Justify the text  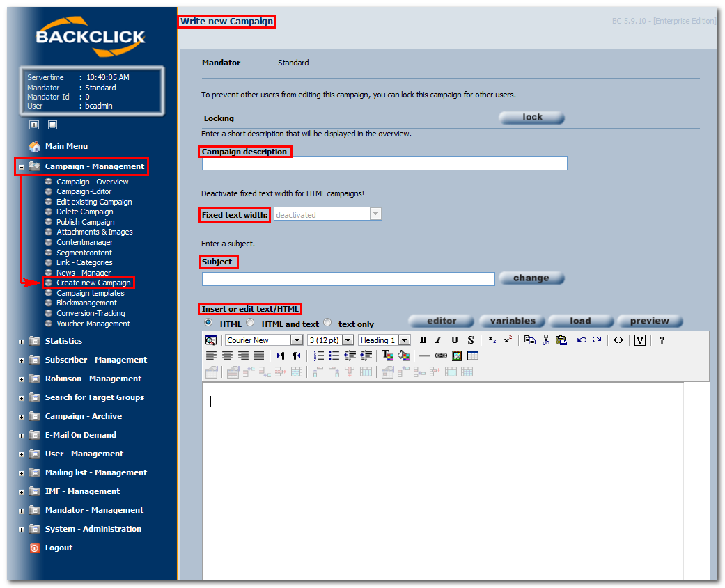pyautogui.click(x=259, y=356)
